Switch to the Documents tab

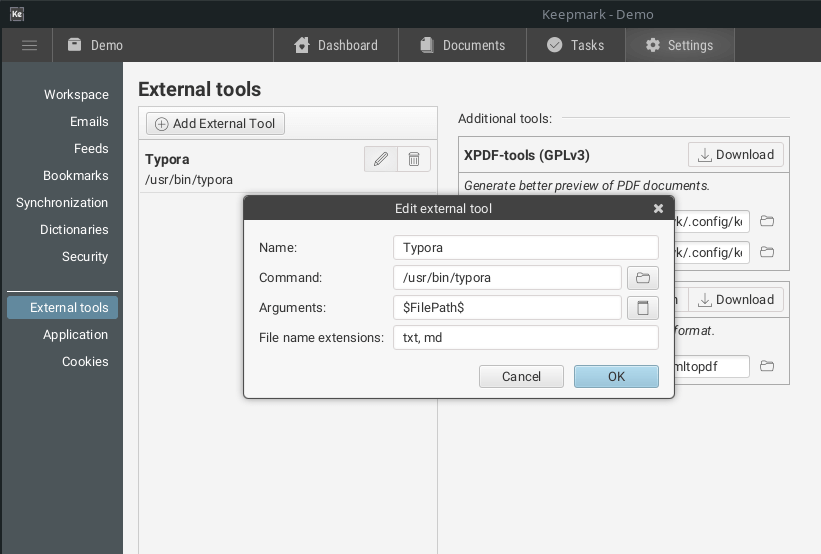point(462,45)
